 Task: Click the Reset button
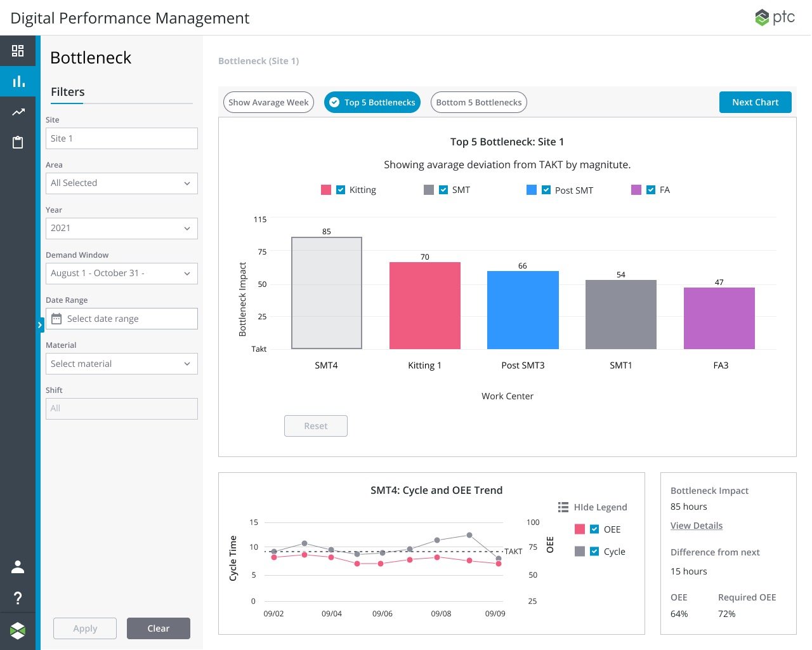pyautogui.click(x=316, y=426)
